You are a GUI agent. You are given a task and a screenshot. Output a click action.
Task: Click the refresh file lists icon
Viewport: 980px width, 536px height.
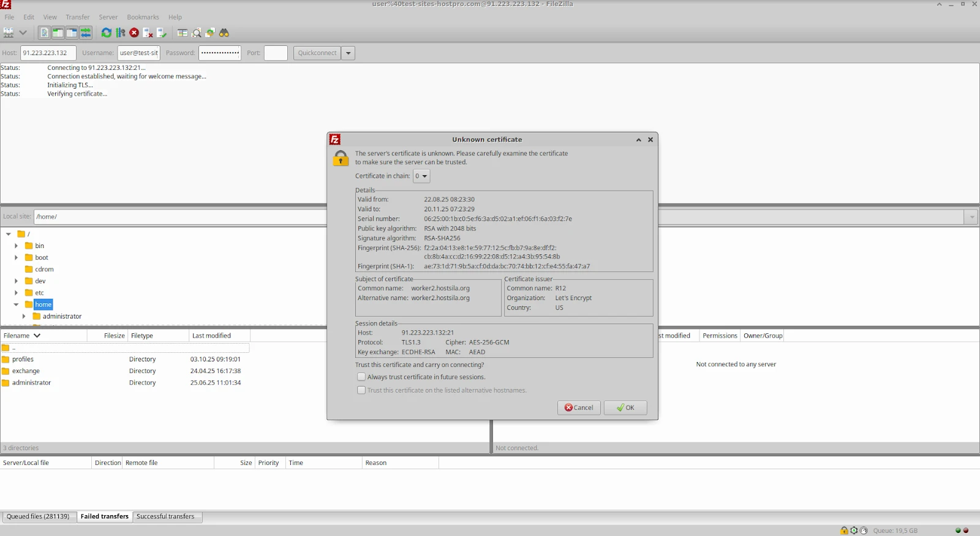pos(107,33)
